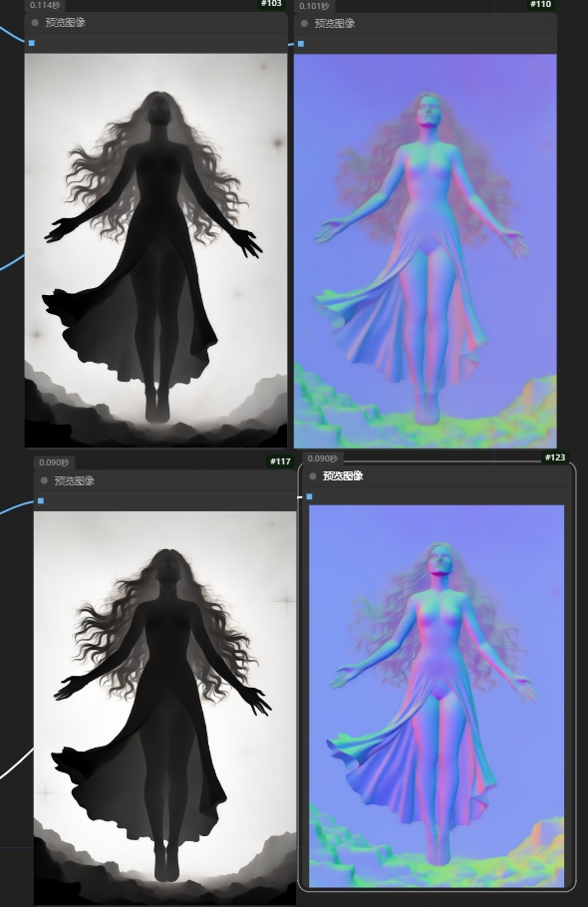
Task: Collapse preview node #123 via its gray dot
Action: pos(313,476)
